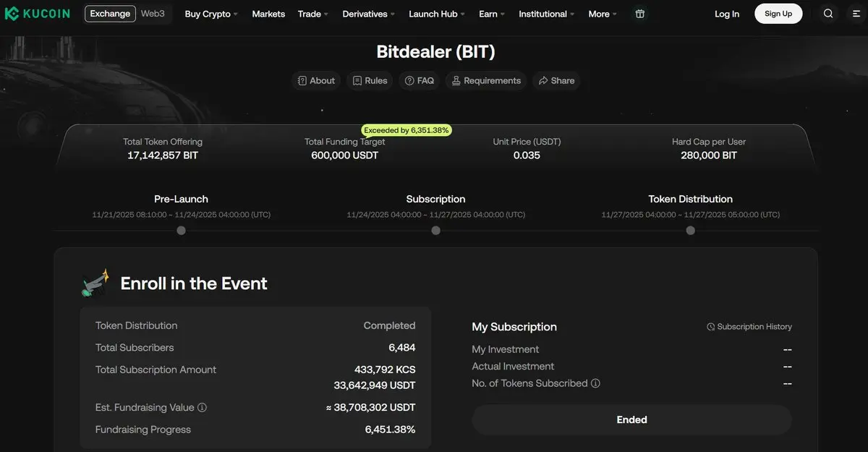Open the gift rewards icon

639,14
